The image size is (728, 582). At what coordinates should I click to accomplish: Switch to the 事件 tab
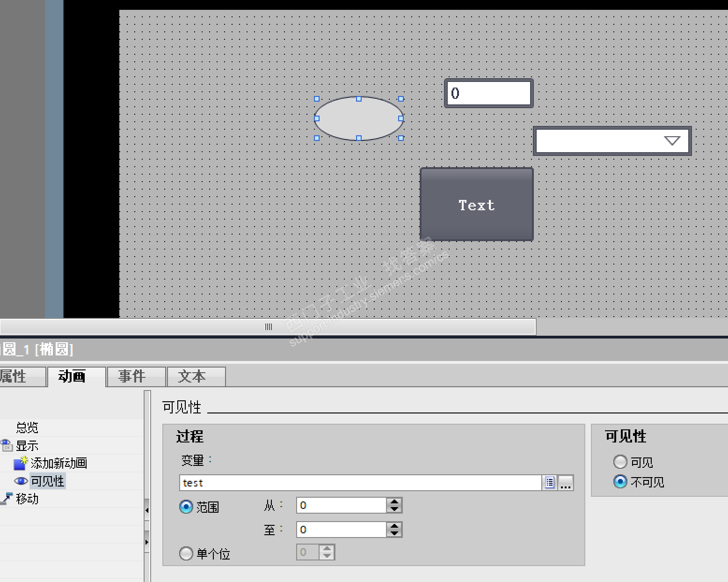click(137, 376)
